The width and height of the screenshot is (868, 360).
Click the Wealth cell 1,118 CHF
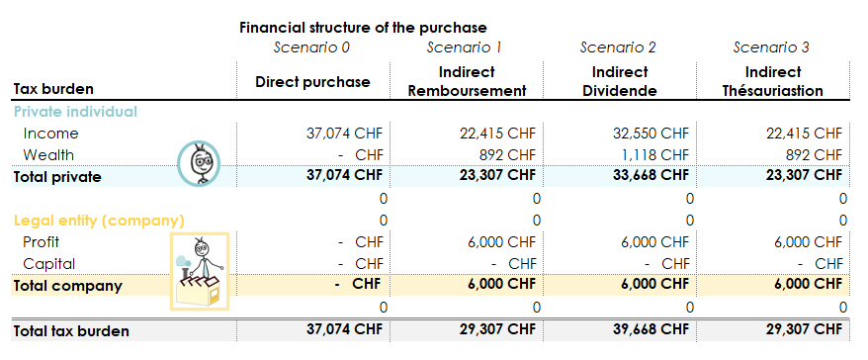coord(656,155)
